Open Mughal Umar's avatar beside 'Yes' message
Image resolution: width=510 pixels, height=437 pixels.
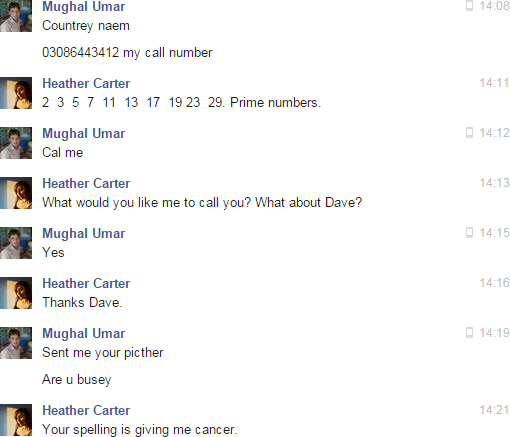[x=16, y=243]
